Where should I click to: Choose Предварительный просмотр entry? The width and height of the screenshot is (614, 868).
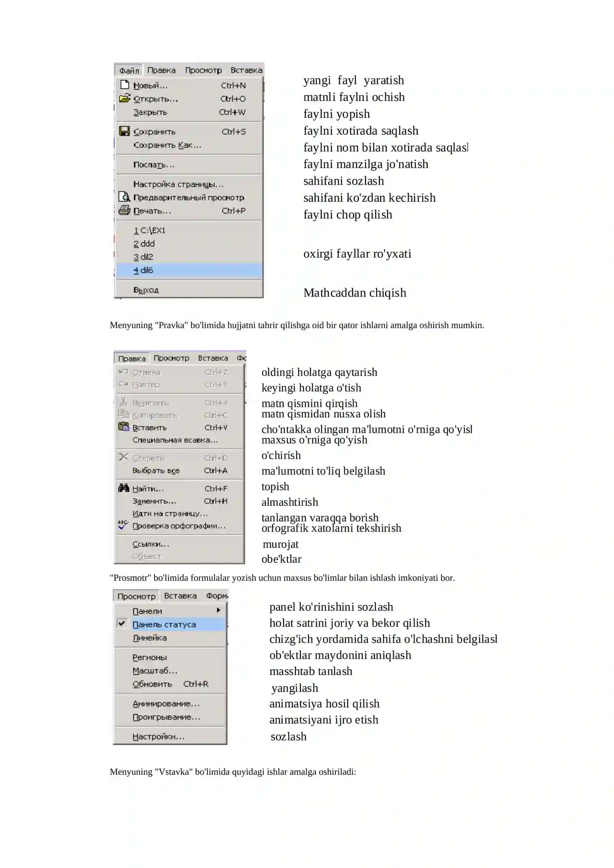pyautogui.click(x=189, y=197)
